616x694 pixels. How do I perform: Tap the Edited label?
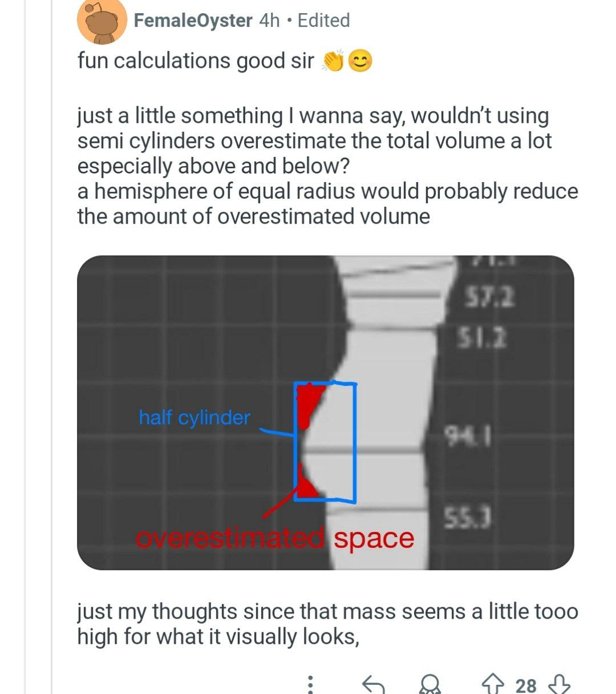coord(323,21)
